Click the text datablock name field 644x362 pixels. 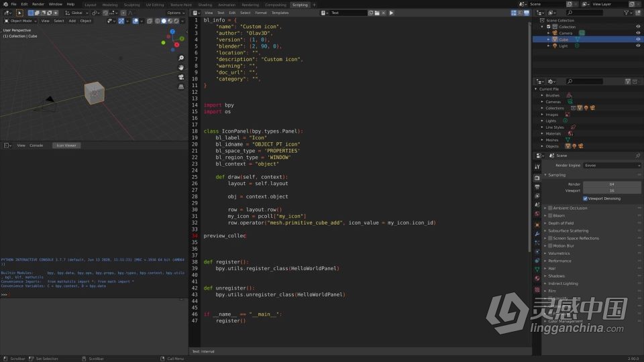[348, 13]
